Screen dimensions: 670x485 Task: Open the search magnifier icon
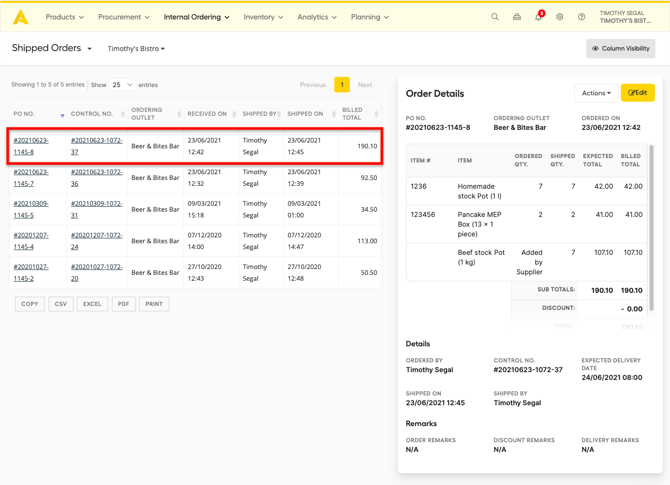(x=495, y=17)
